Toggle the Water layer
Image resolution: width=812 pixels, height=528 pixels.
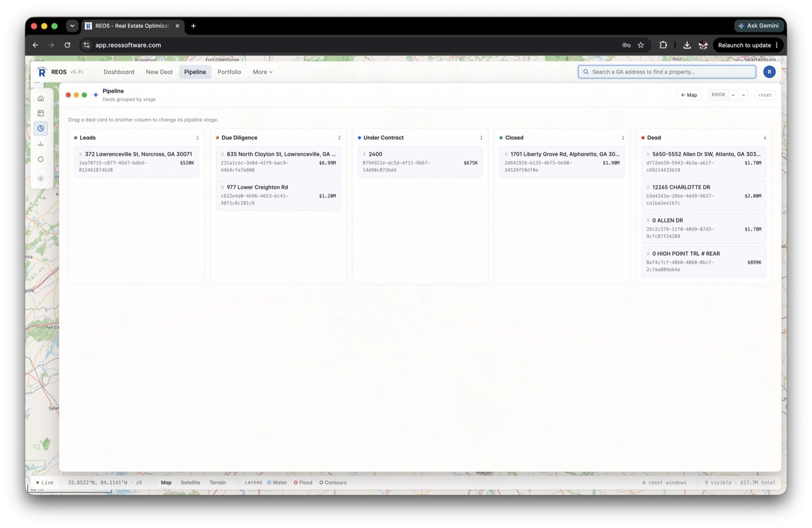click(x=277, y=483)
